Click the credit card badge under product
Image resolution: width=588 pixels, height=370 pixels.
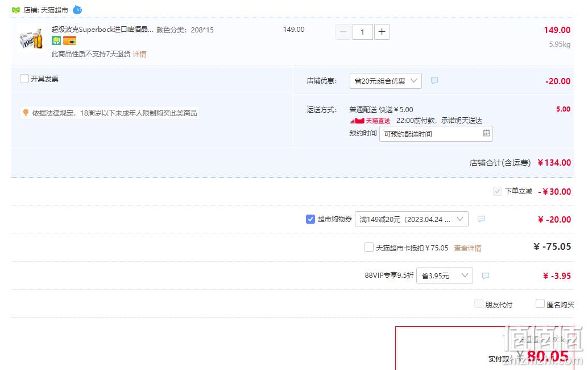70,40
